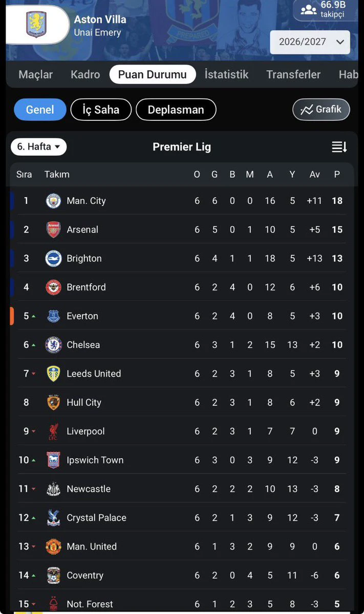Open the Everton row in standings
364x614 pixels.
[182, 316]
